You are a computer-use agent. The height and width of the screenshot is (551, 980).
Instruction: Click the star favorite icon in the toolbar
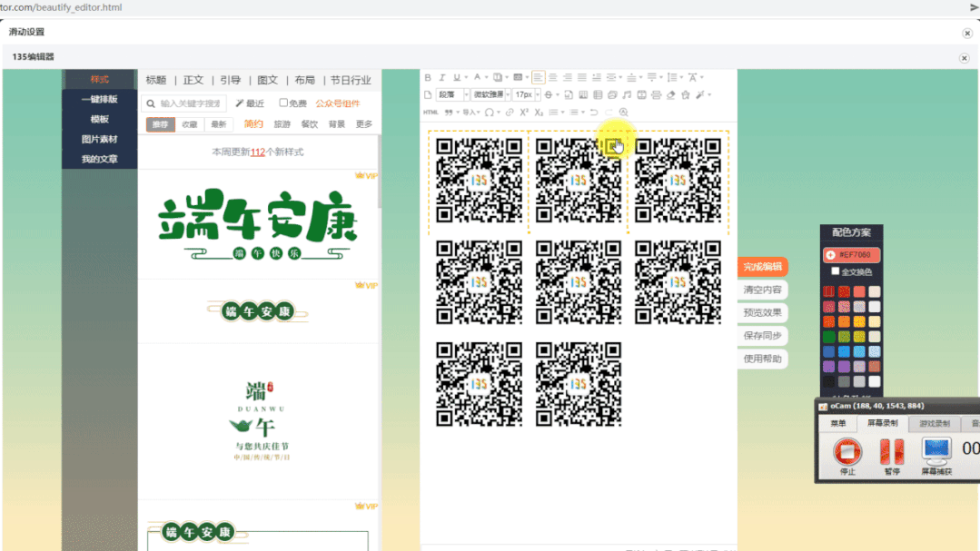(686, 95)
